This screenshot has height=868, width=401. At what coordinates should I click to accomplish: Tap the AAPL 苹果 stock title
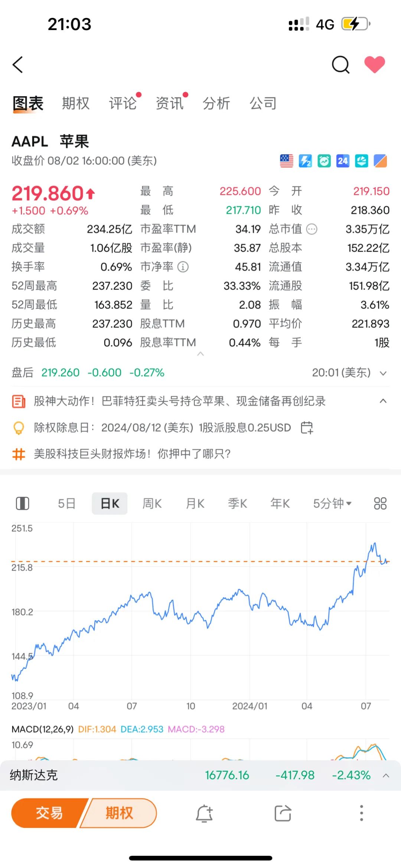click(50, 142)
